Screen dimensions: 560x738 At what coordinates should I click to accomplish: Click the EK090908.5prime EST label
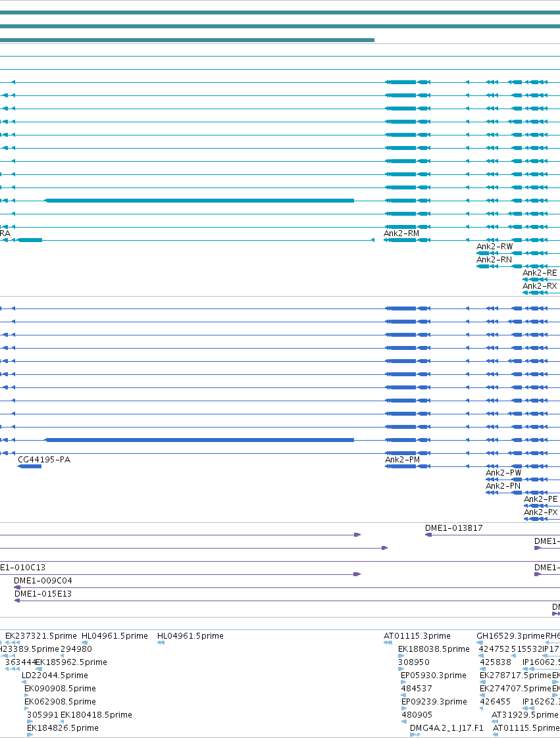(61, 689)
